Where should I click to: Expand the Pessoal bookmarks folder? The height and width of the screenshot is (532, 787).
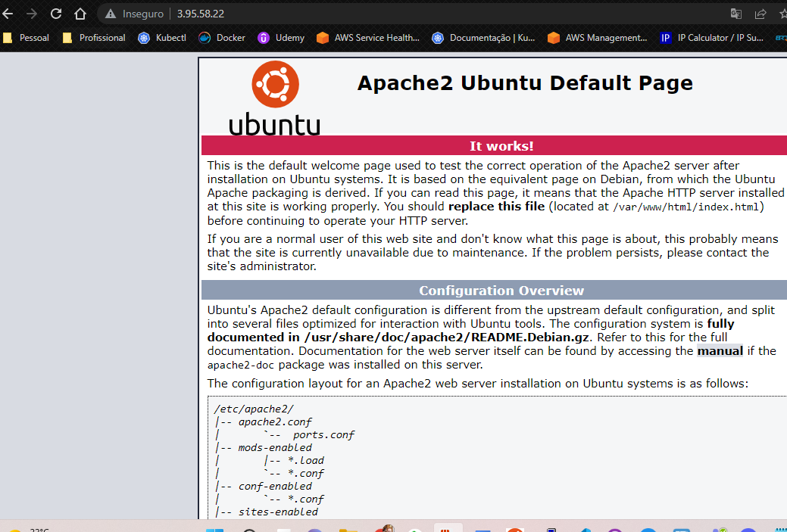click(27, 37)
